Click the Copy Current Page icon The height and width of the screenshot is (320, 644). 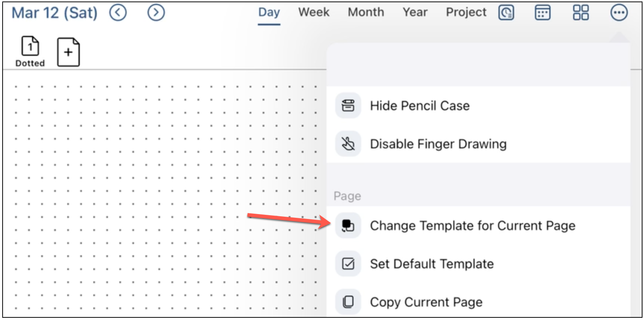click(347, 302)
